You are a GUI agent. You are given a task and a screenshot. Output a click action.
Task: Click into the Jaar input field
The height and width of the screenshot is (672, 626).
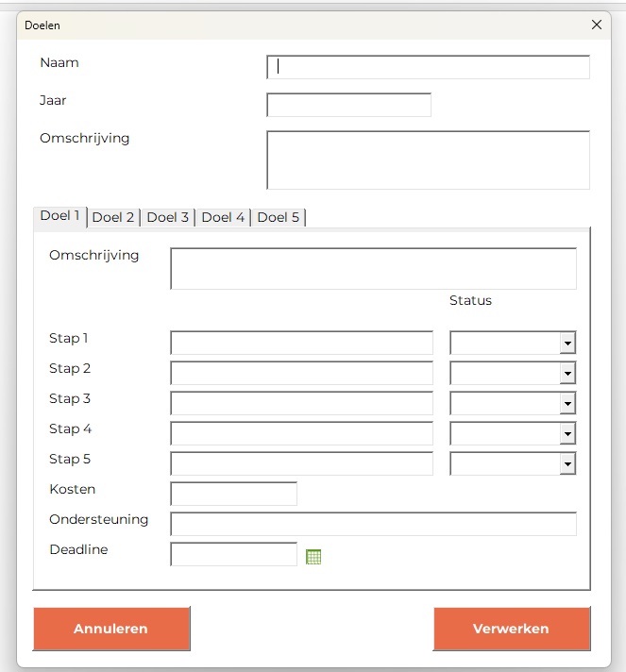pyautogui.click(x=348, y=105)
